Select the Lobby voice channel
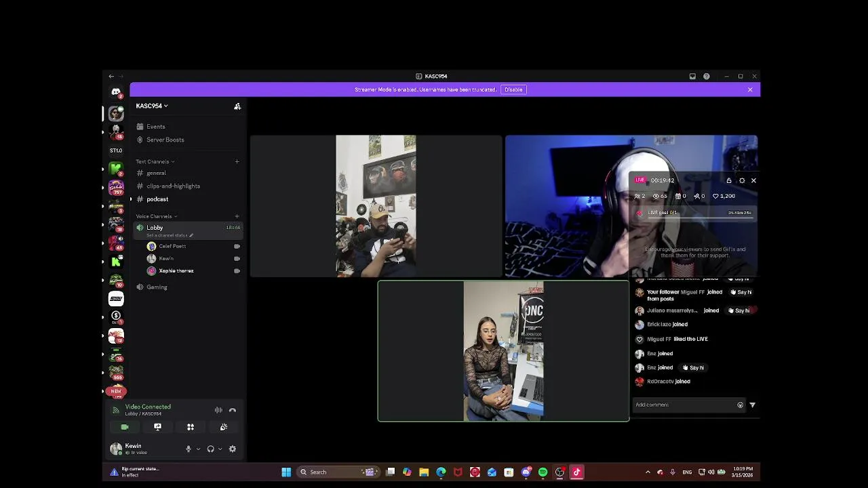The height and width of the screenshot is (488, 868). click(x=155, y=228)
